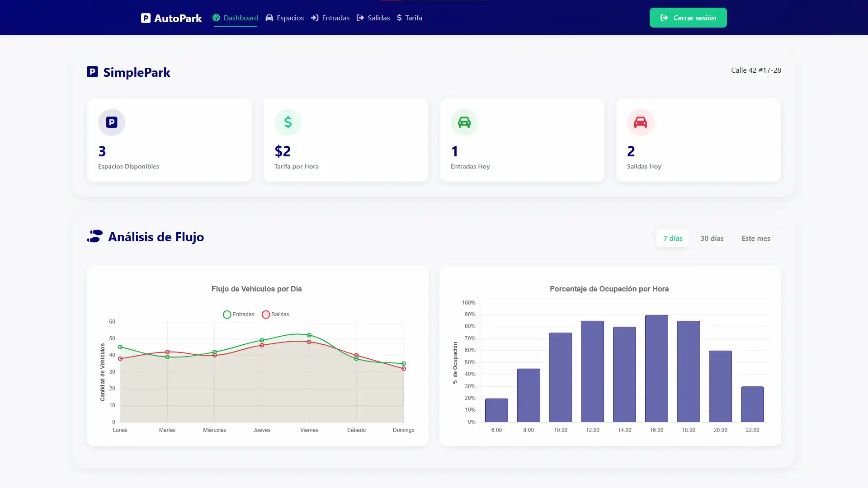
Task: Click the Análisis de Flujo heading
Action: pyautogui.click(x=156, y=237)
